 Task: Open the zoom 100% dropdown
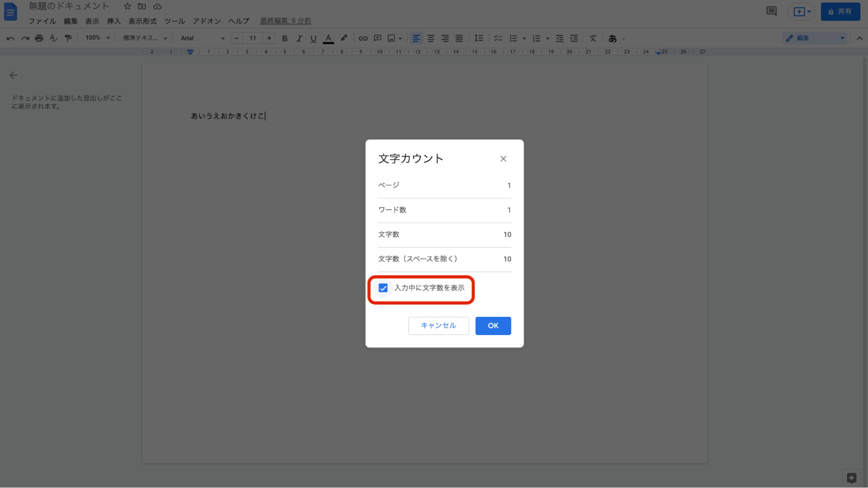click(x=97, y=38)
